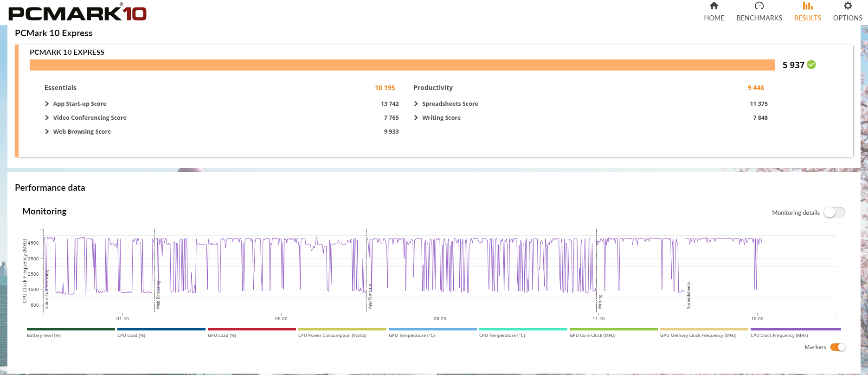This screenshot has height=375, width=868.
Task: Click the PCMARK 10 EXPRESS card title
Action: [67, 52]
